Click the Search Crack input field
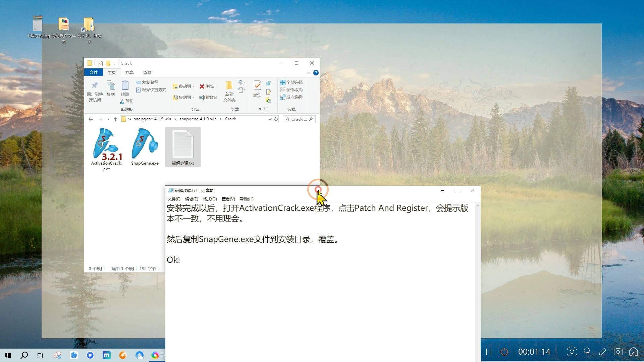 point(299,119)
